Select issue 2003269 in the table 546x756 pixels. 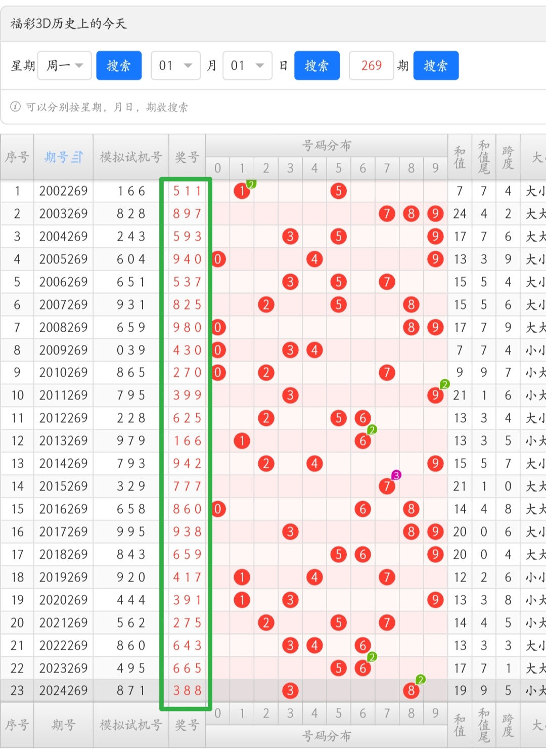pyautogui.click(x=63, y=214)
